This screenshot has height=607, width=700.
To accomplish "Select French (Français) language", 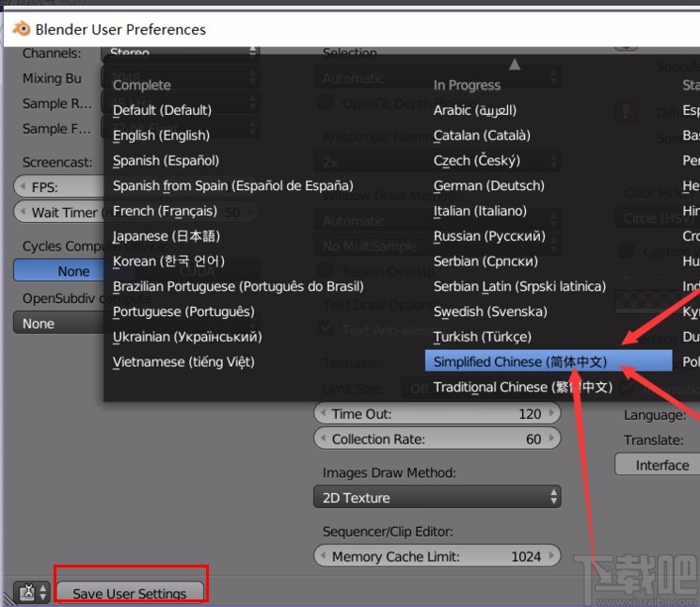I will tap(165, 211).
